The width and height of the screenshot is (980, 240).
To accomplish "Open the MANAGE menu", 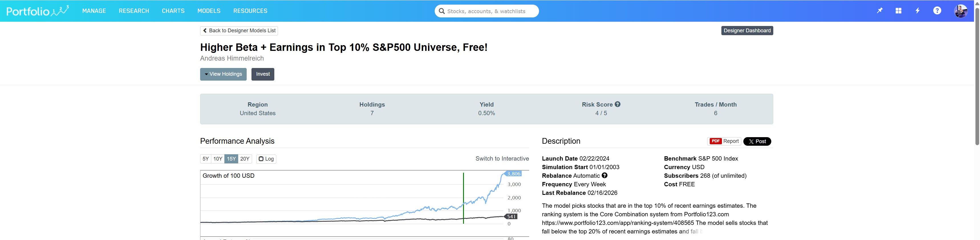I will click(94, 11).
